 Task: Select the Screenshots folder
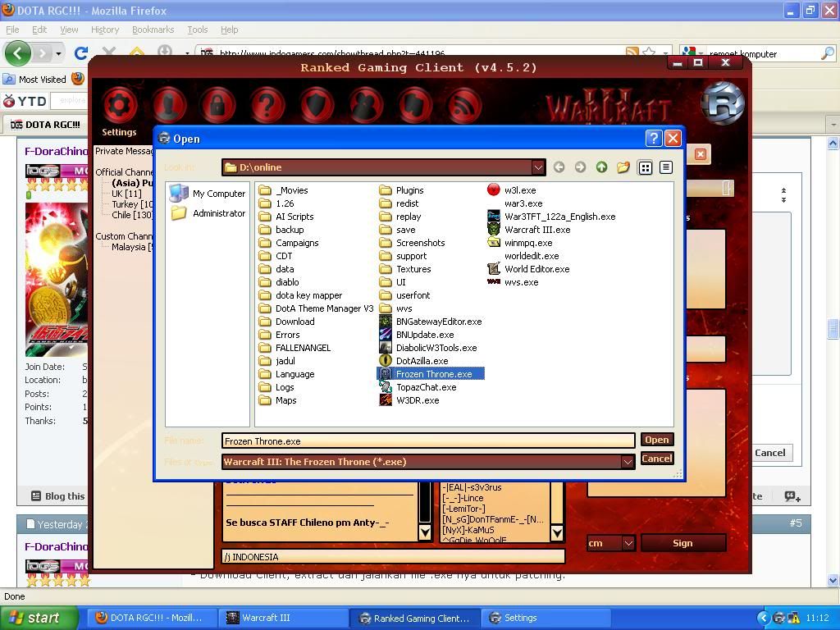[412, 243]
